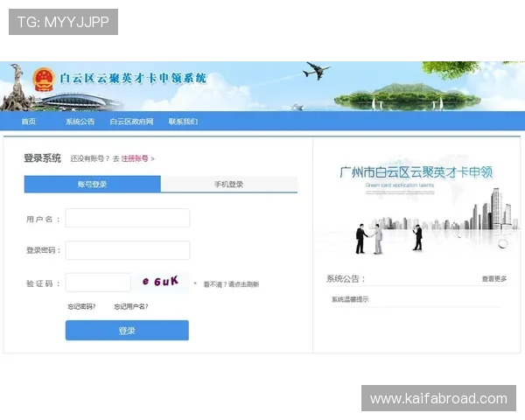Follow the 注册账号 registration link

[x=135, y=158]
